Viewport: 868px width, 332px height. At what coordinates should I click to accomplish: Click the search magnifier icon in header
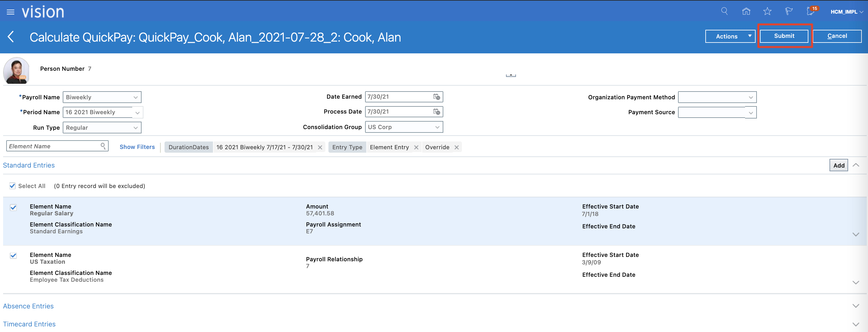click(724, 11)
